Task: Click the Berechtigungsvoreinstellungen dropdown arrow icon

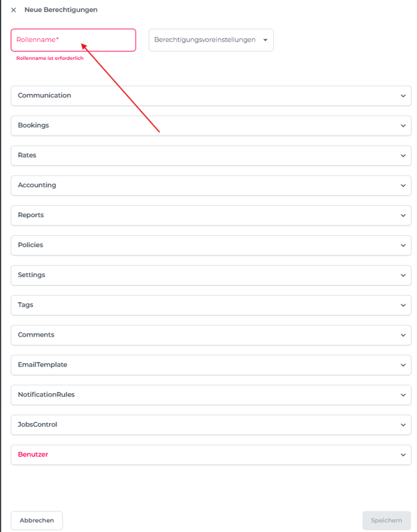Action: click(265, 40)
